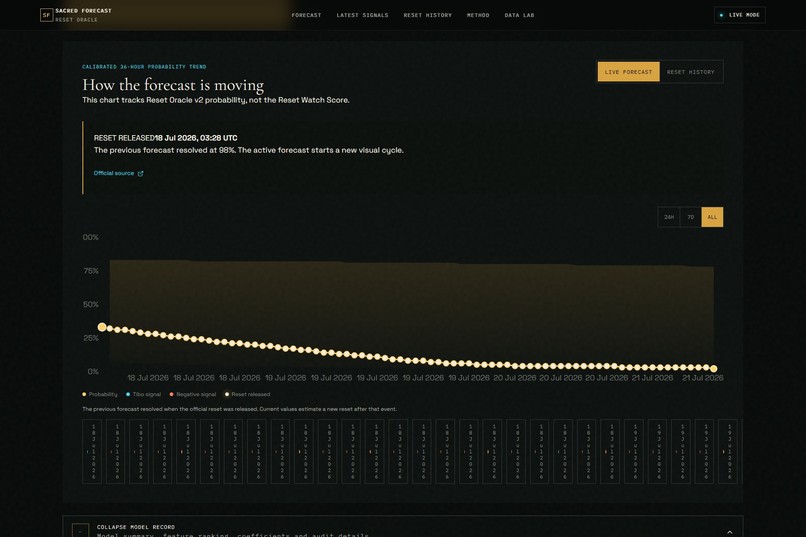This screenshot has width=806, height=537.
Task: Click the minus icon beside Collapse Model Record
Action: click(x=80, y=531)
